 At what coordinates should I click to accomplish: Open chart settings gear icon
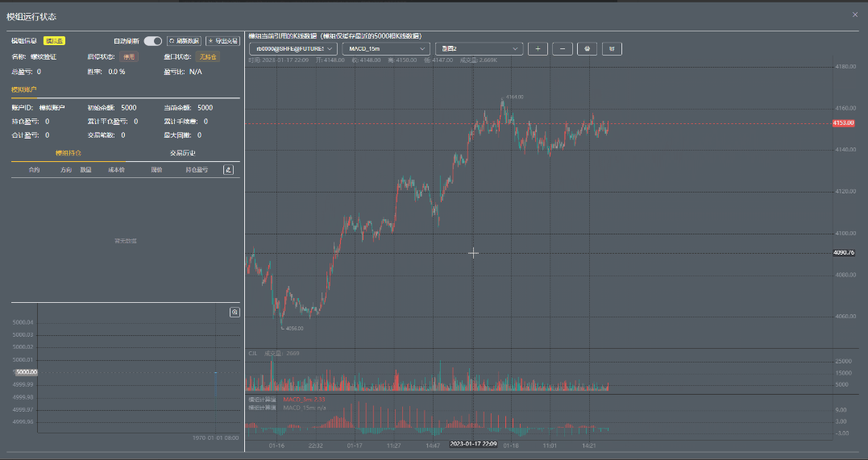588,49
